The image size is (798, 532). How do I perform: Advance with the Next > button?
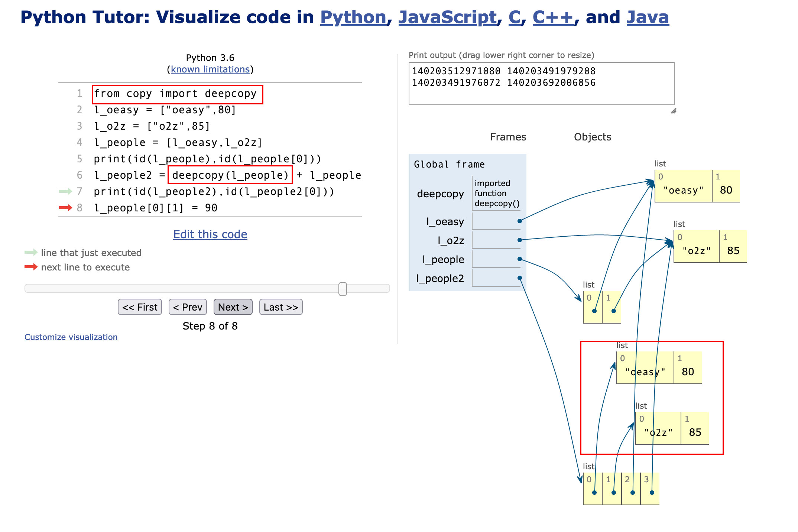(233, 307)
